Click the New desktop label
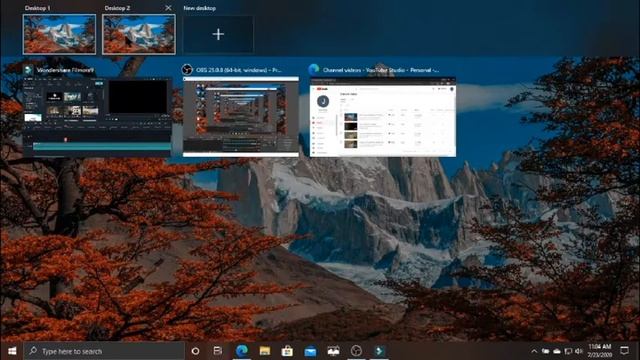The width and height of the screenshot is (640, 360). coord(200,8)
